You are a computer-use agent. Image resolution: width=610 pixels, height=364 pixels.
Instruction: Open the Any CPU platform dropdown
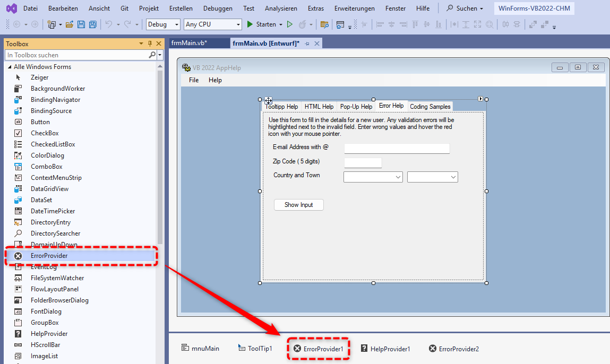click(x=212, y=24)
